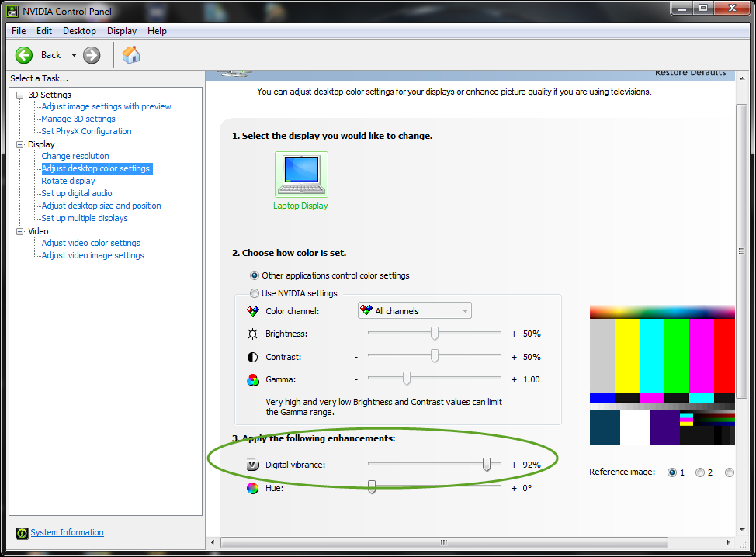This screenshot has height=557, width=756.
Task: Click the Gamma plus sign
Action: pos(514,379)
